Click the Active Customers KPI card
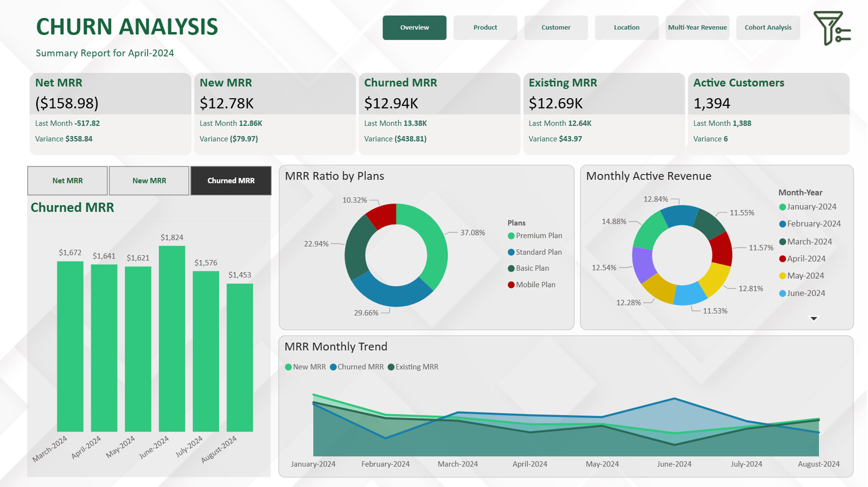 tap(768, 113)
